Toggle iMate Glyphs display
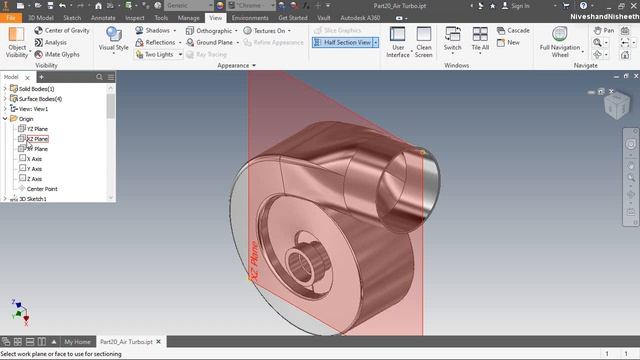The width and height of the screenshot is (640, 360). click(x=57, y=54)
